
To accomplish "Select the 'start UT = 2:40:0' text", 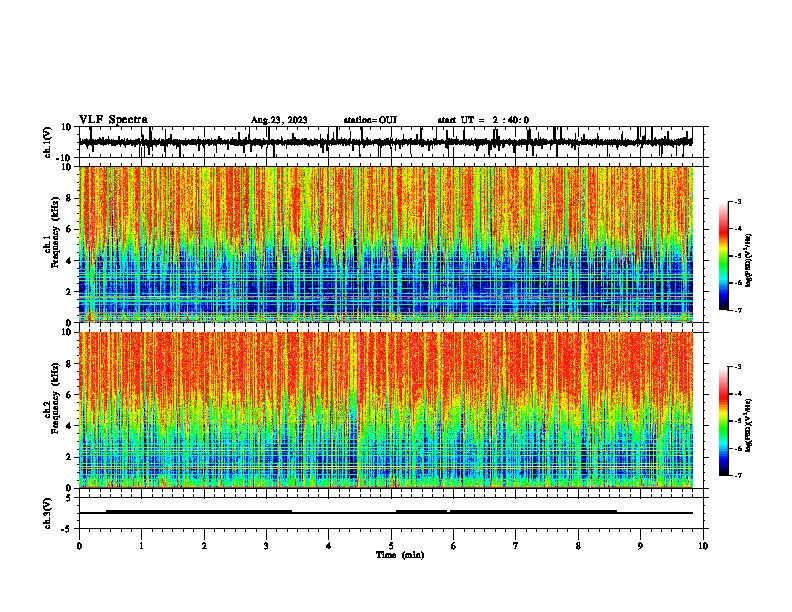I will pos(483,120).
